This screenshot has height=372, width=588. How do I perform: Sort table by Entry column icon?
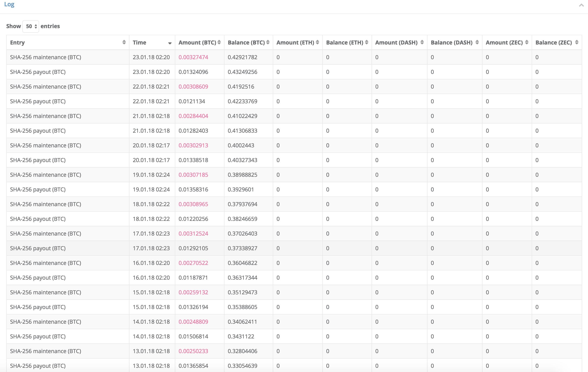(x=124, y=42)
